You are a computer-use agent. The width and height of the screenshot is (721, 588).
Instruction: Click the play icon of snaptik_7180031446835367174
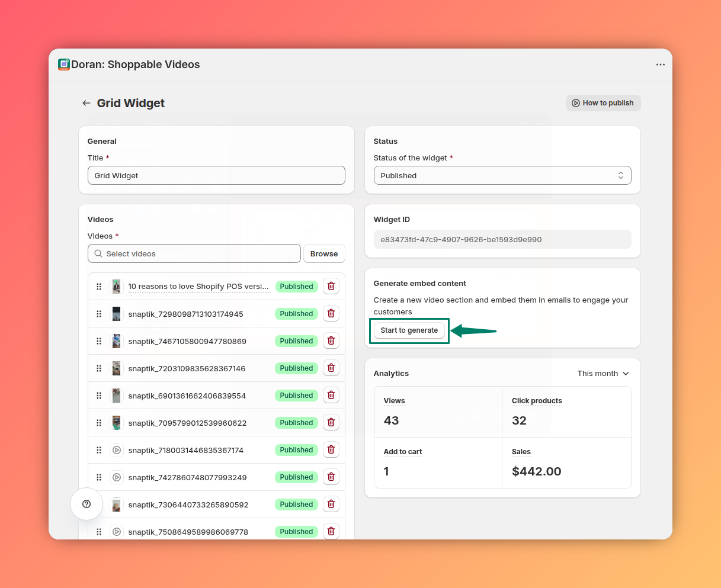(117, 450)
